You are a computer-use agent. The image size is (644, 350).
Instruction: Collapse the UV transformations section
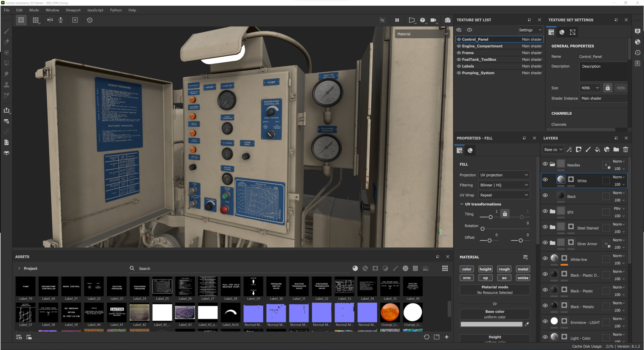(x=462, y=204)
